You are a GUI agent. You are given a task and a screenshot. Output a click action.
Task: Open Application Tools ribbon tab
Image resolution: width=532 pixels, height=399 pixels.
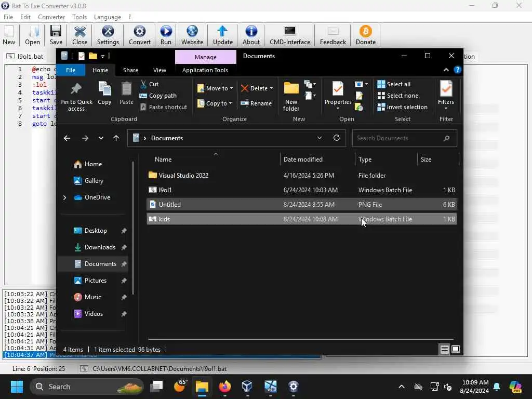[x=205, y=70]
